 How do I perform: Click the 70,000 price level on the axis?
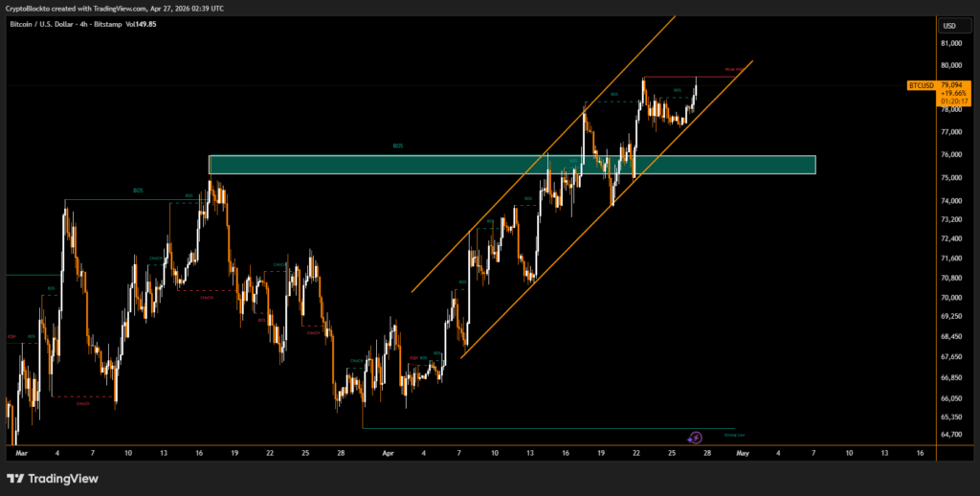(952, 297)
